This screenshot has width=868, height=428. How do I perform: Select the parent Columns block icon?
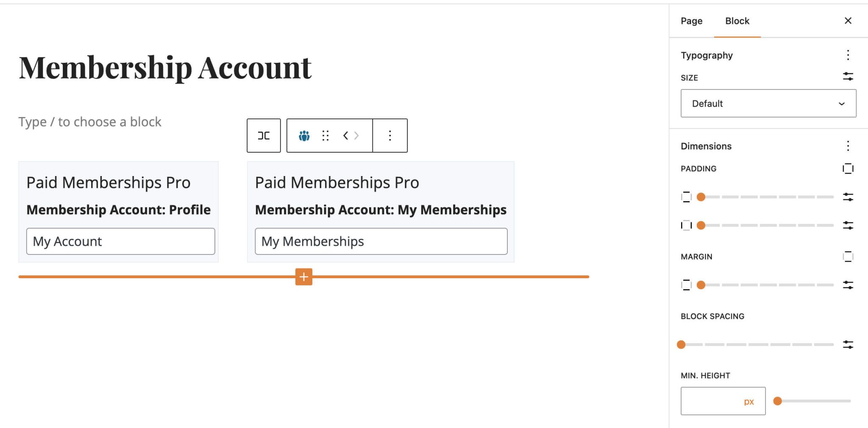click(264, 135)
